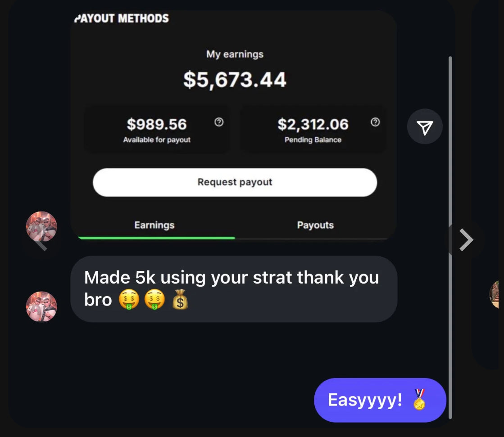
Task: Click the green Earnings tab indicator bar
Action: (157, 238)
